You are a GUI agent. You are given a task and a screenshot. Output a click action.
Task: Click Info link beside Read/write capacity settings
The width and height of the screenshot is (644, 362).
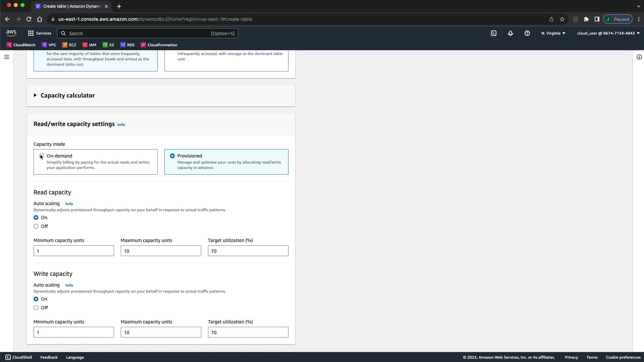point(121,125)
